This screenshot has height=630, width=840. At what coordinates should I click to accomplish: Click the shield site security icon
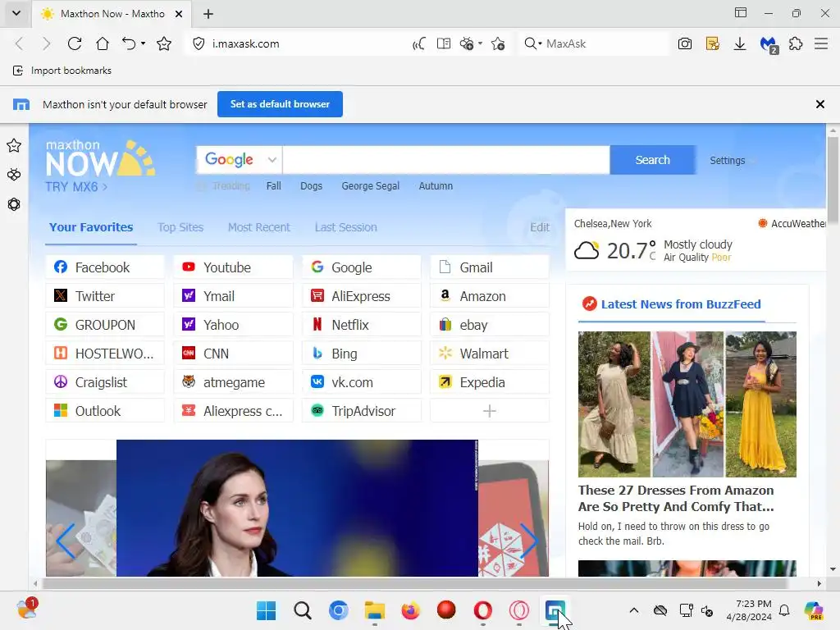[199, 43]
